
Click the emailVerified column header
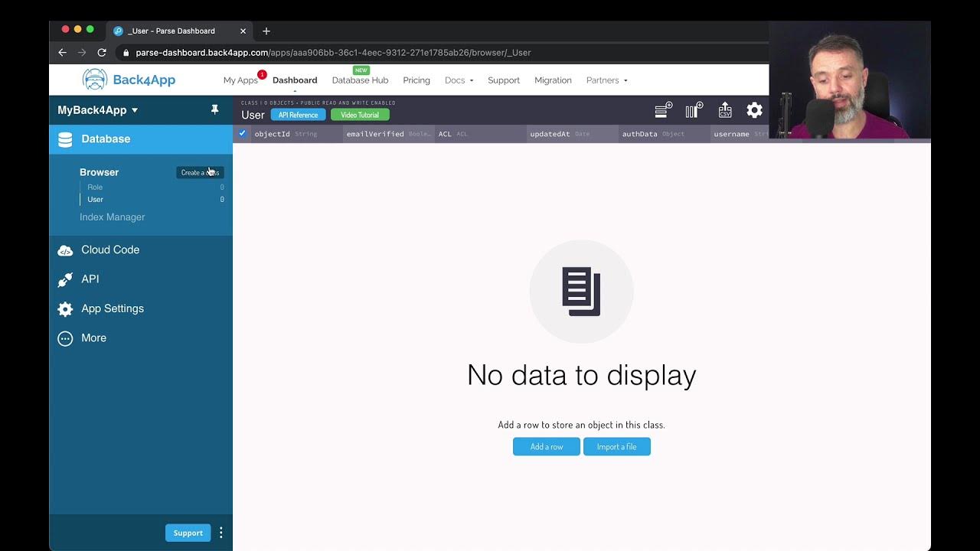[389, 134]
